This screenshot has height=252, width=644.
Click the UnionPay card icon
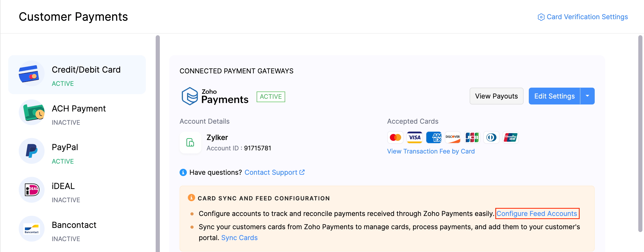coord(510,137)
